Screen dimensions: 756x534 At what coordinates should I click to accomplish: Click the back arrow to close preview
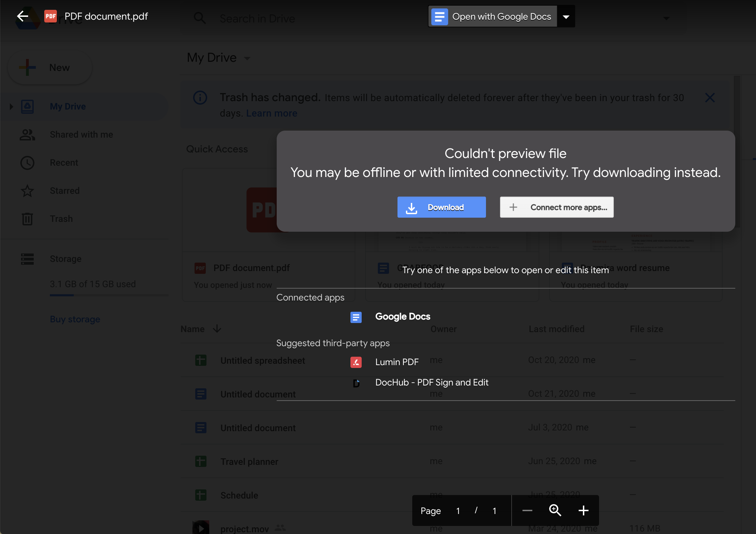tap(22, 16)
